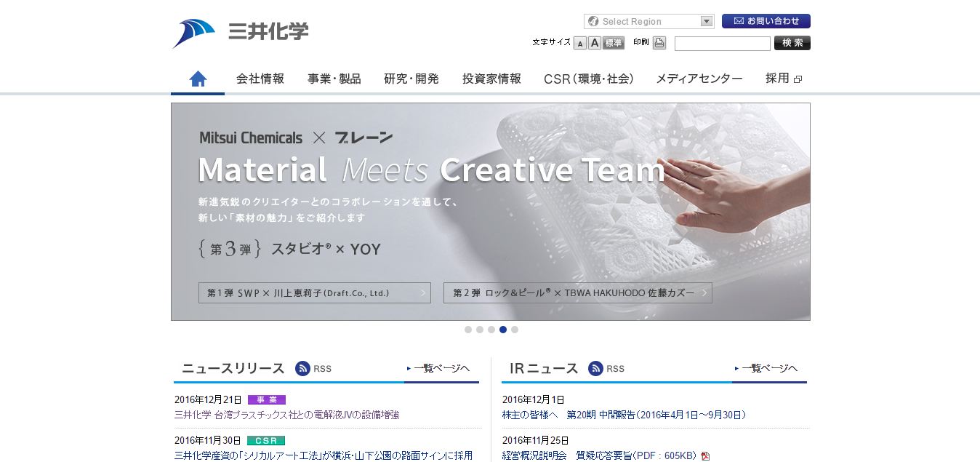Open メディアセンター menu
This screenshot has width=980, height=462.
(x=699, y=79)
